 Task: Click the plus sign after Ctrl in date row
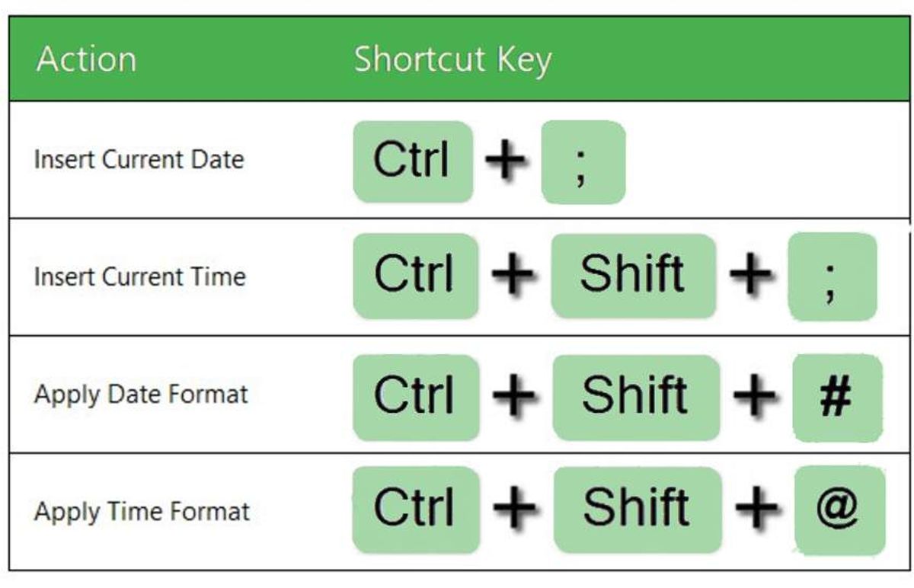[x=506, y=162]
